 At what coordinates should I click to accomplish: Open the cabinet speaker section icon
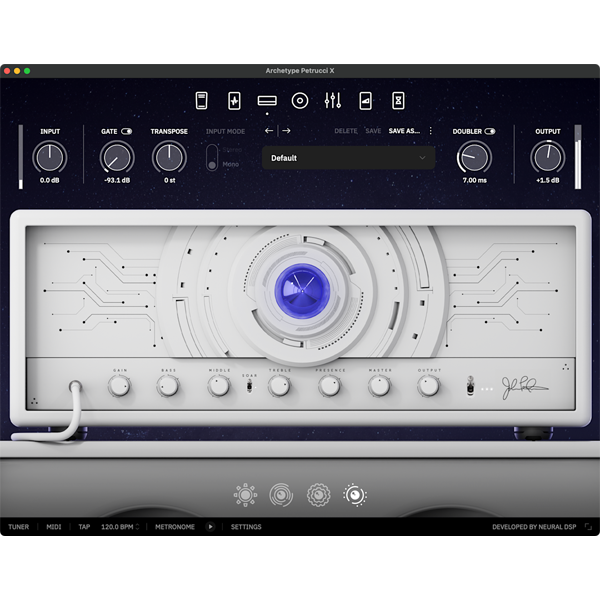[300, 100]
